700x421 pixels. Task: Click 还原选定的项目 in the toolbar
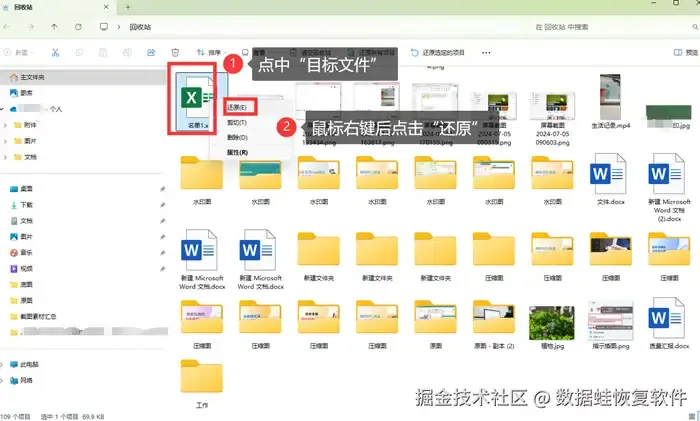438,53
